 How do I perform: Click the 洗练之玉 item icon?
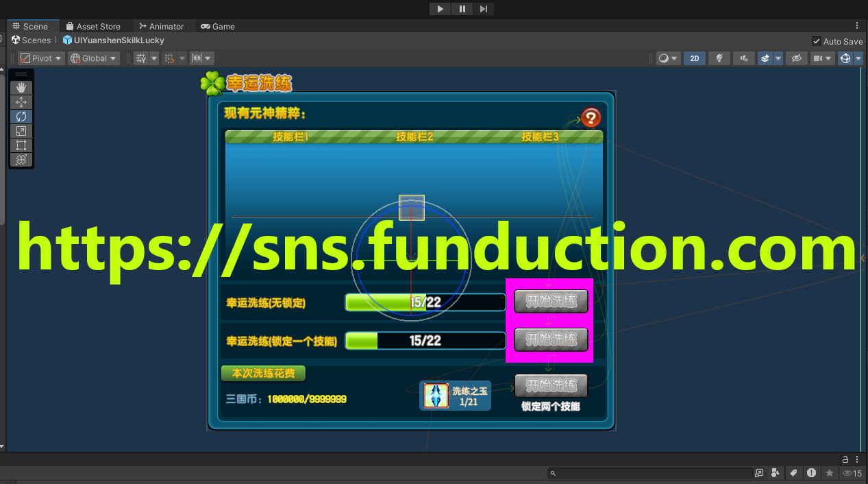[436, 396]
